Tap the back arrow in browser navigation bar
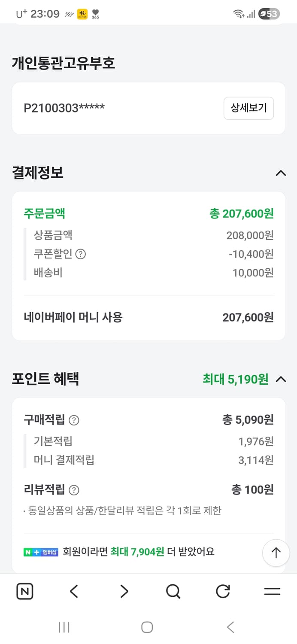 74,591
